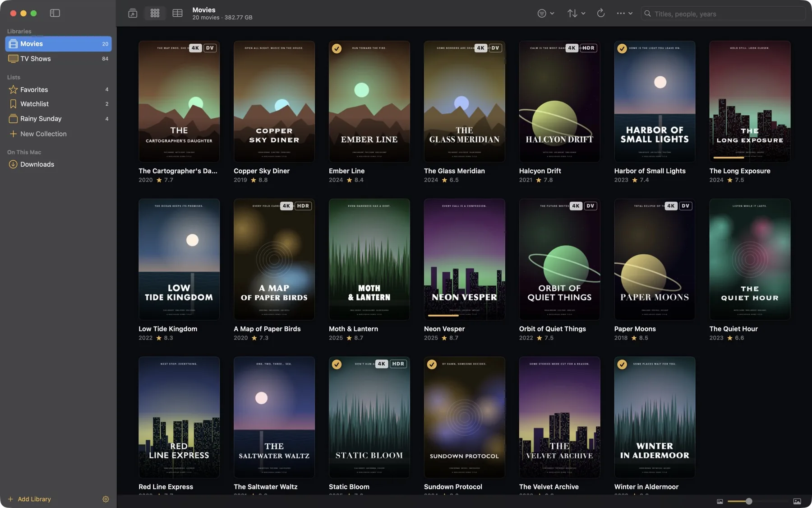The height and width of the screenshot is (508, 812).
Task: Click the star rating of Low Tide Kingdom
Action: coord(165,338)
